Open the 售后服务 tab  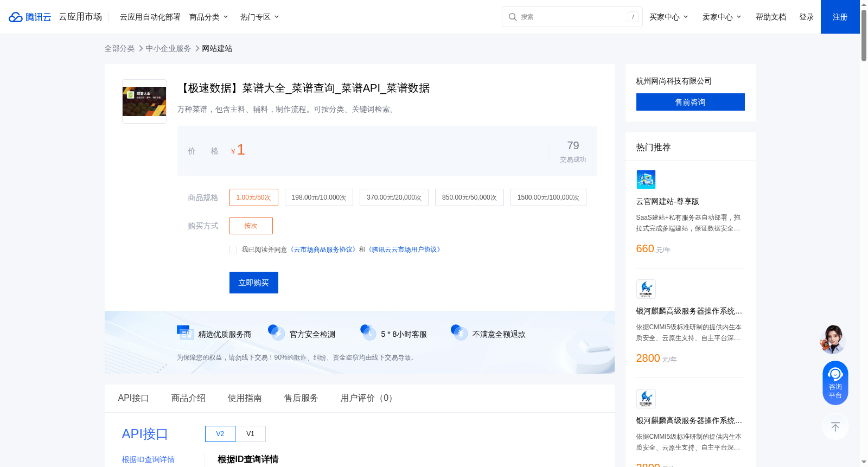tap(301, 398)
